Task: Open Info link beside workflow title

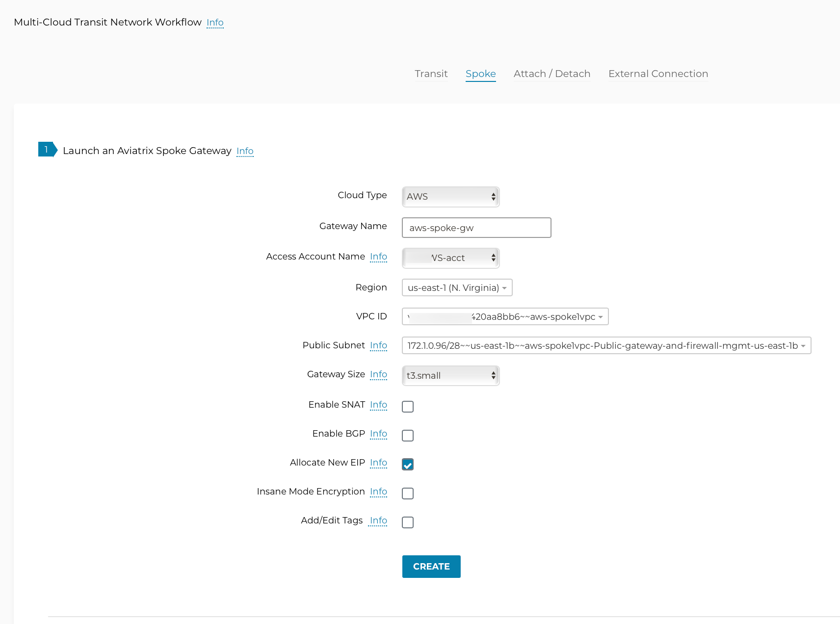Action: (x=215, y=23)
